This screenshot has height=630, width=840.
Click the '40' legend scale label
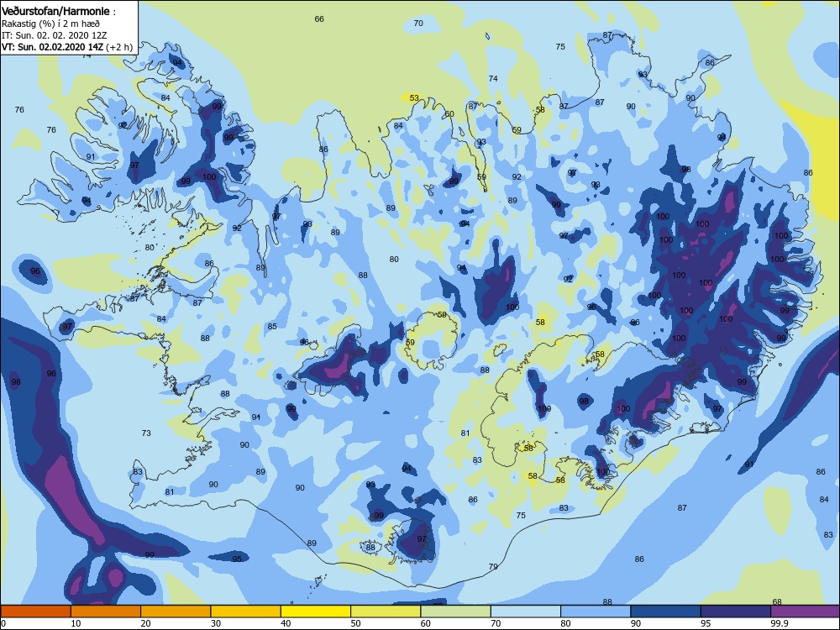click(286, 623)
